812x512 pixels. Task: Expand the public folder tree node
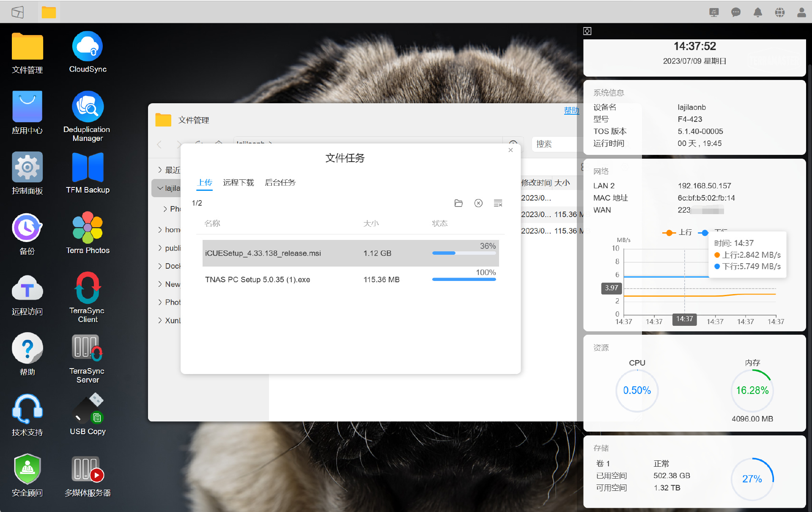(160, 248)
